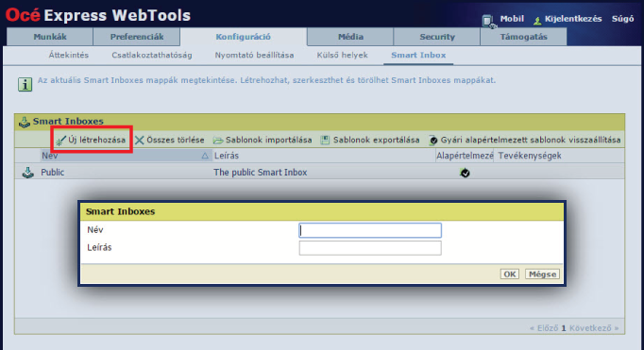Switch to the Média tab
The width and height of the screenshot is (644, 350).
tap(350, 37)
